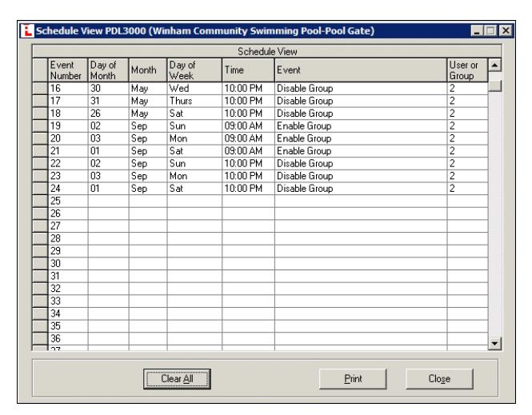
Task: Click May month cell in row 18
Action: click(148, 114)
